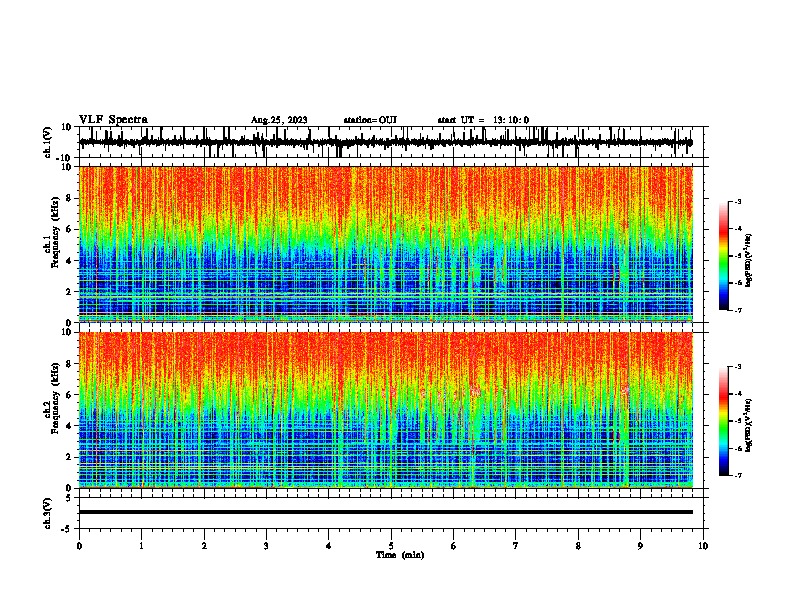Click the "Time (min)" axis label
This screenshot has width=792, height=612.
point(400,555)
